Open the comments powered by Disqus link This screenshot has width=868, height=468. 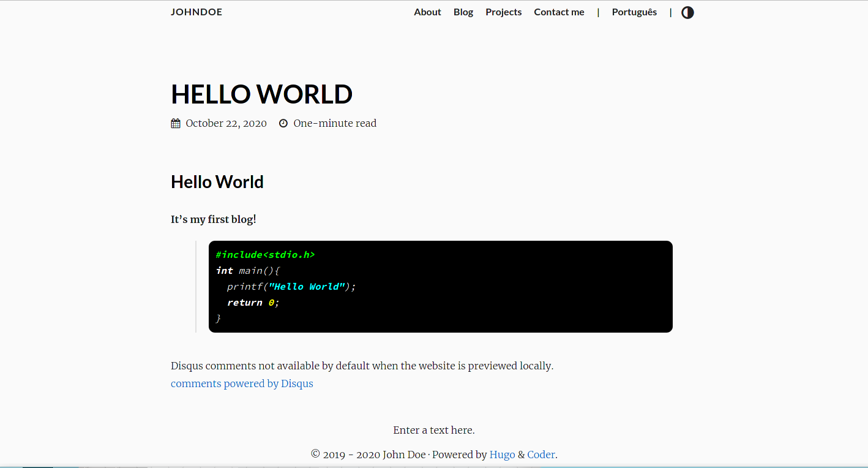pyautogui.click(x=242, y=383)
